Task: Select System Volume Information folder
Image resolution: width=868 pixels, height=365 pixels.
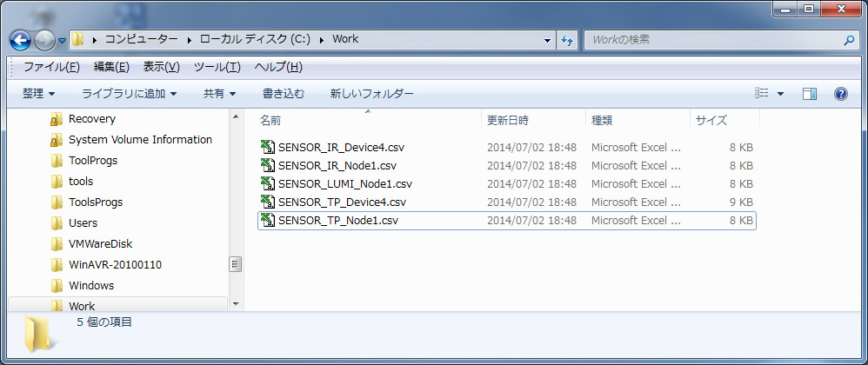Action: pos(140,139)
